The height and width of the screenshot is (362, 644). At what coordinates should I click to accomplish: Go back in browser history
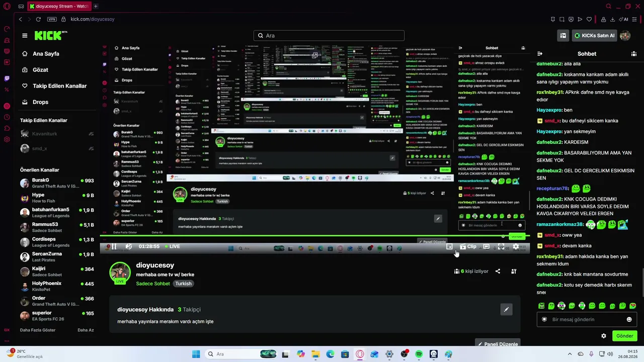click(20, 19)
